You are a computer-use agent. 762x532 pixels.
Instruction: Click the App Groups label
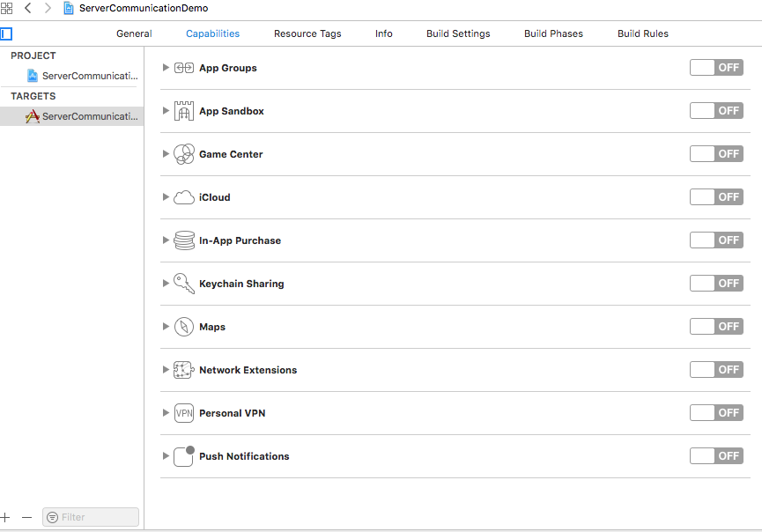click(x=228, y=68)
